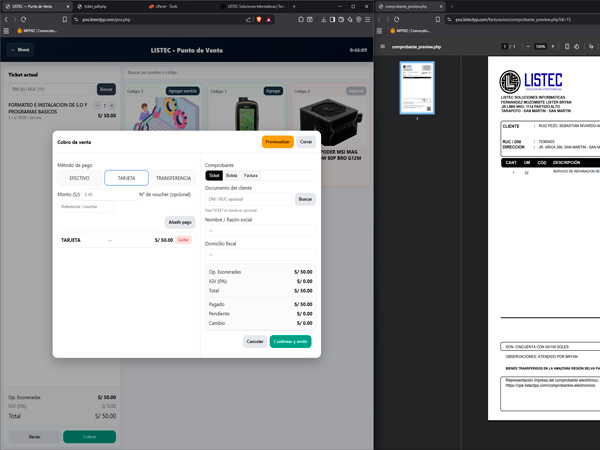The height and width of the screenshot is (450, 600).
Task: Click the PDF page number field
Action: click(x=504, y=47)
